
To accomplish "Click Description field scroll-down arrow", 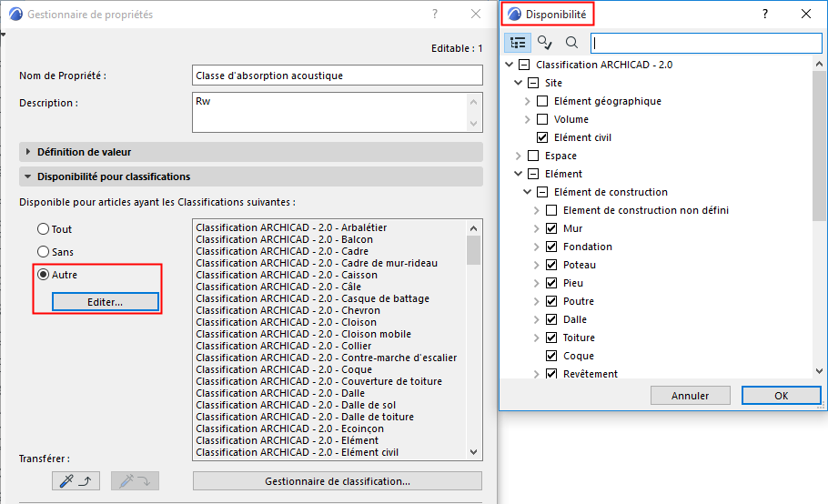I will (x=474, y=124).
